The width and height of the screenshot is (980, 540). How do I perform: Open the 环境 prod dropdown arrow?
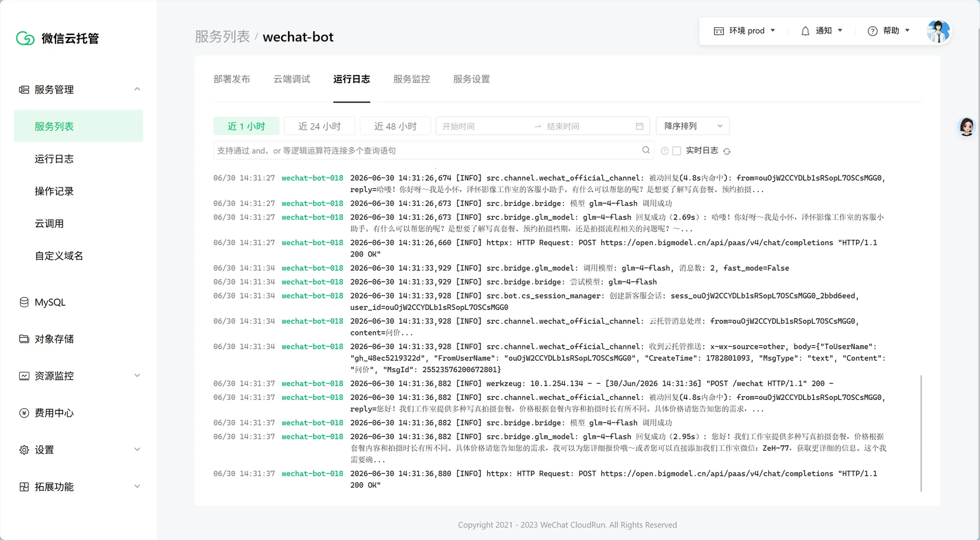[773, 31]
